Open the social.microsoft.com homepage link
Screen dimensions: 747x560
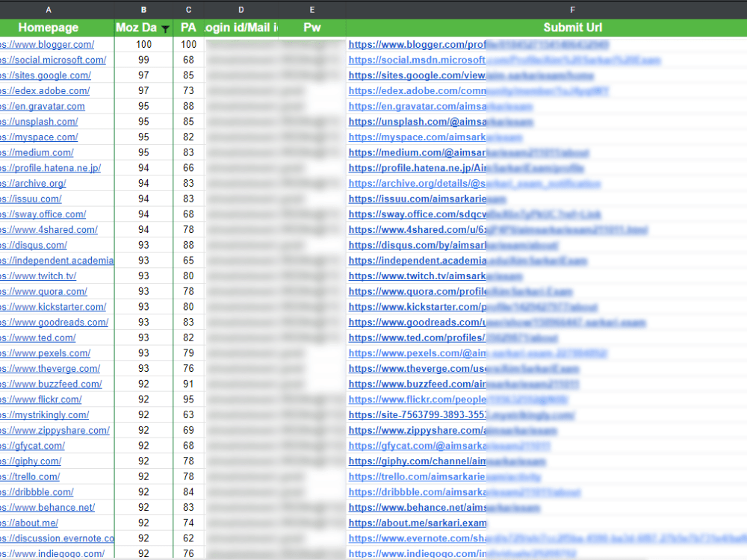click(53, 60)
